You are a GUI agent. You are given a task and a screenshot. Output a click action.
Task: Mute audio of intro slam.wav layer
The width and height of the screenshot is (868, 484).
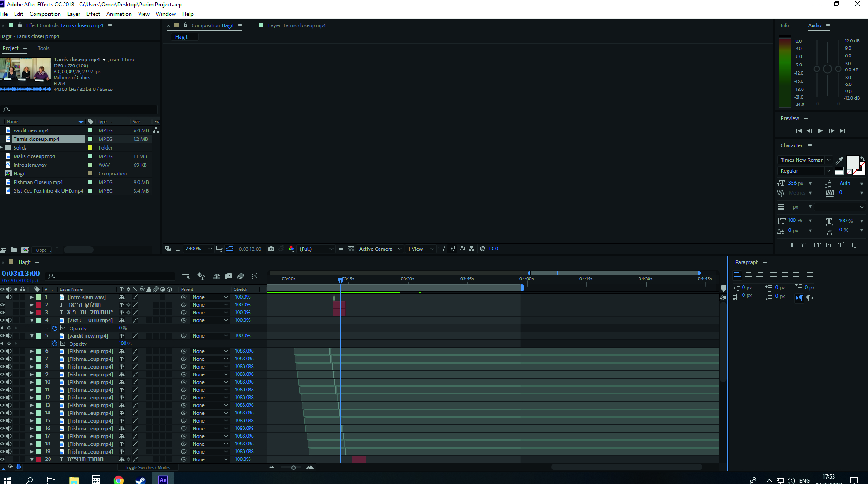(x=9, y=297)
